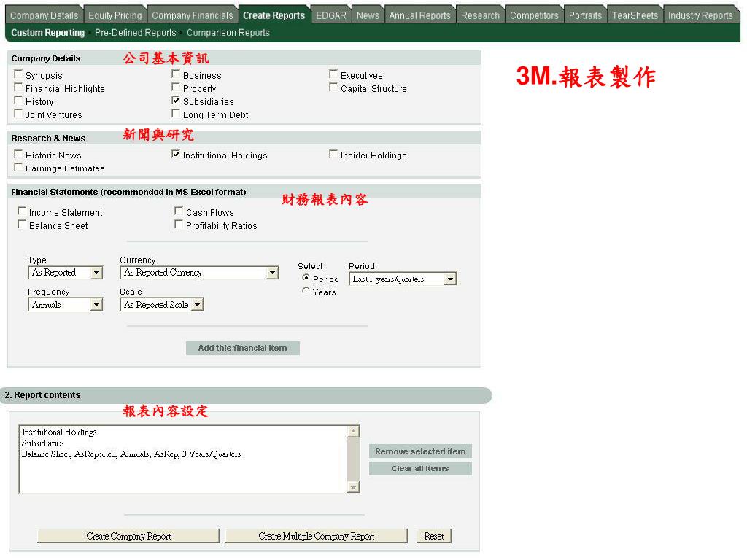Tick Capital Structure checkbox
This screenshot has height=560, width=747.
click(x=333, y=87)
